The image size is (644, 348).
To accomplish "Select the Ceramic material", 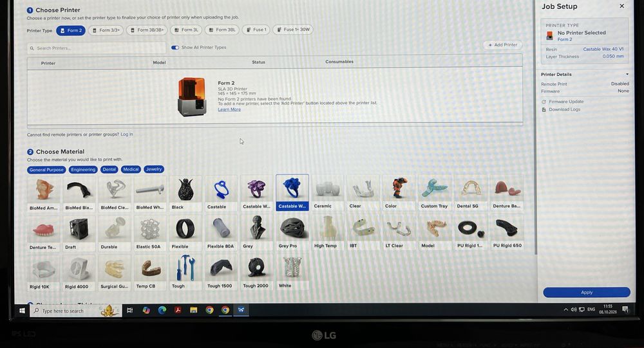I will [328, 192].
